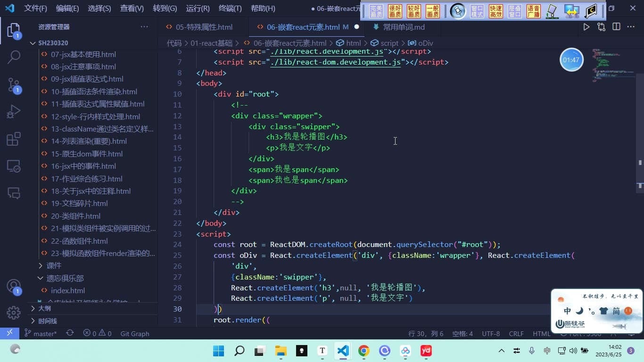Open Accounts icon in activity bar
Viewport: 644px width, 362px height.
point(14,287)
